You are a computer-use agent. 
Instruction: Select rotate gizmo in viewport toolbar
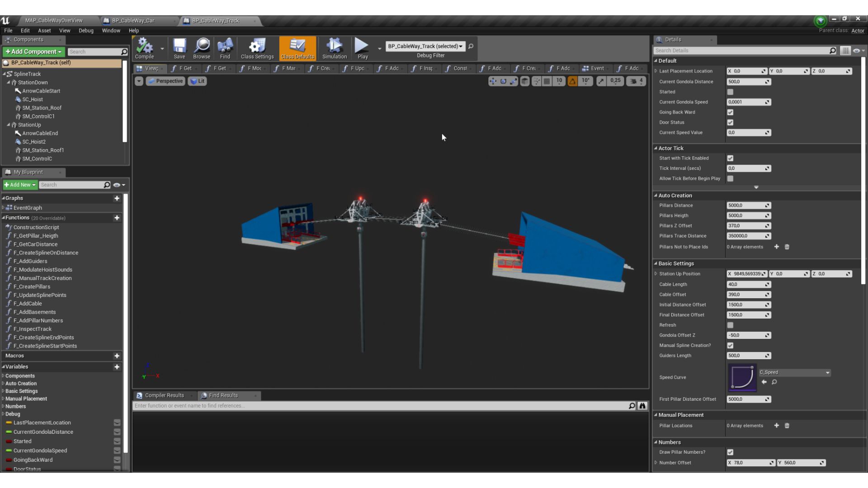[x=503, y=81]
